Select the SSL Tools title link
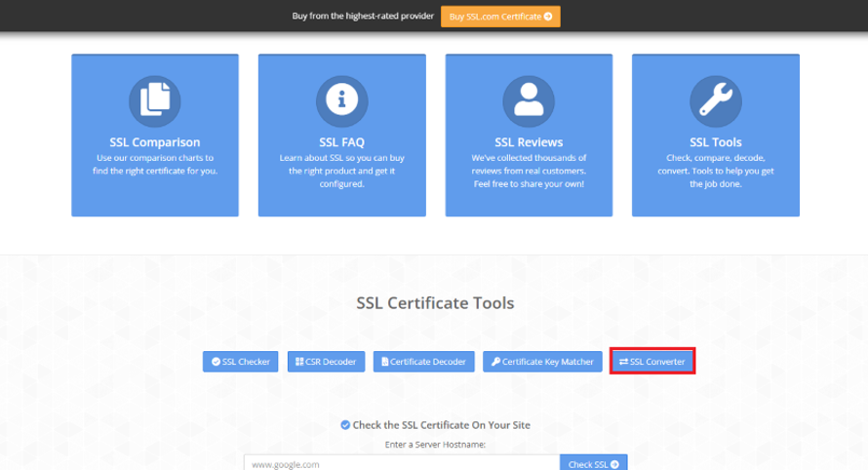868x470 pixels. pyautogui.click(x=716, y=142)
